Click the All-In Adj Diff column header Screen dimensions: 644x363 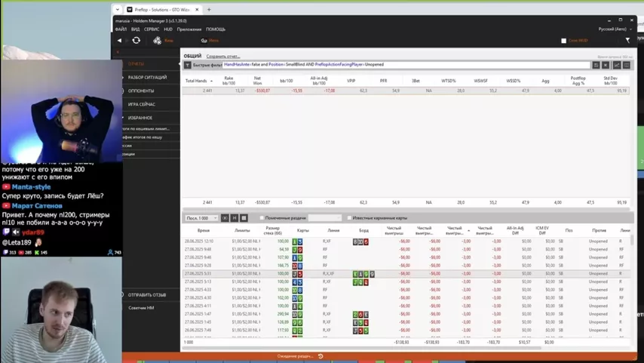[x=515, y=230]
